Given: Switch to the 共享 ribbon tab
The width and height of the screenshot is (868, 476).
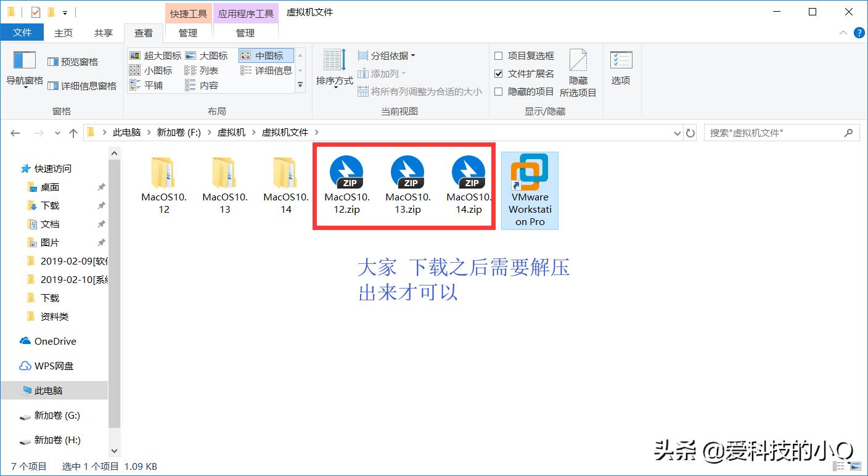Looking at the screenshot, I should (x=103, y=33).
